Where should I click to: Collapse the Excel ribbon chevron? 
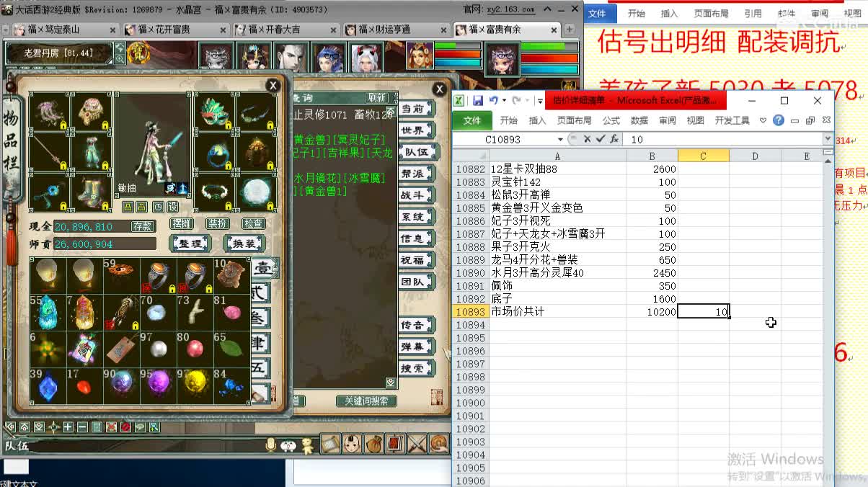tap(763, 120)
